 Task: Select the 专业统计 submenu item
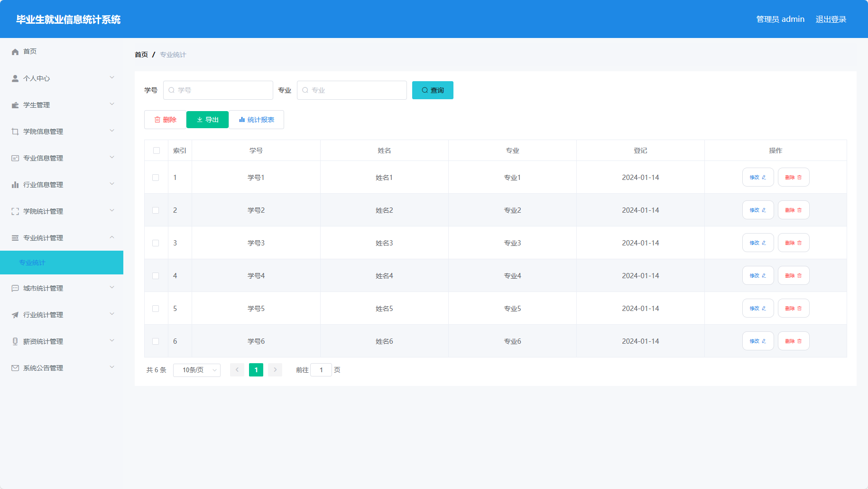click(x=62, y=263)
